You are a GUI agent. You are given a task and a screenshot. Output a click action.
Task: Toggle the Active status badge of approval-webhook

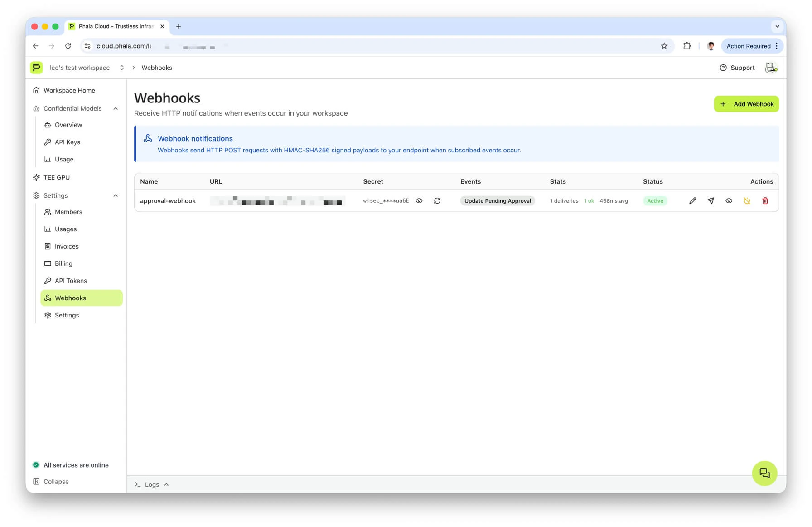pos(655,200)
